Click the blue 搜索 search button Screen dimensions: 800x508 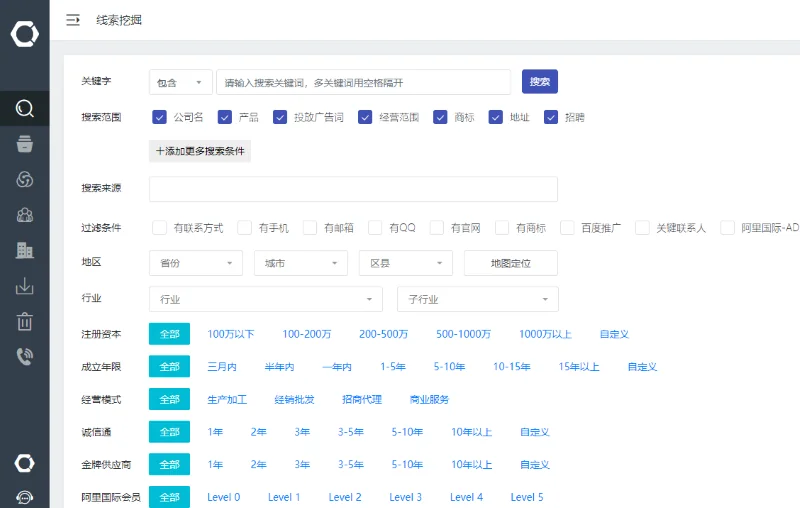540,82
